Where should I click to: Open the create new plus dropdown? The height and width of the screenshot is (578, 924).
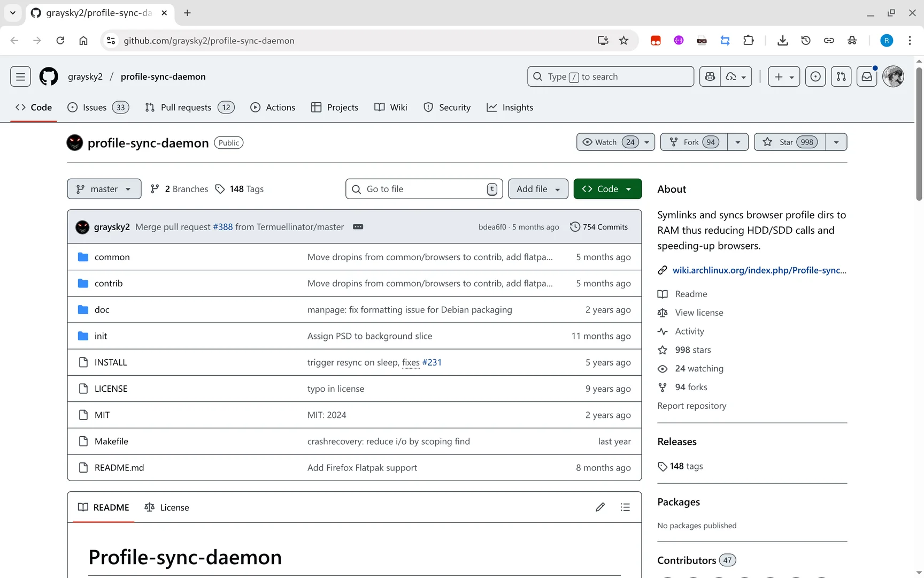pos(784,77)
